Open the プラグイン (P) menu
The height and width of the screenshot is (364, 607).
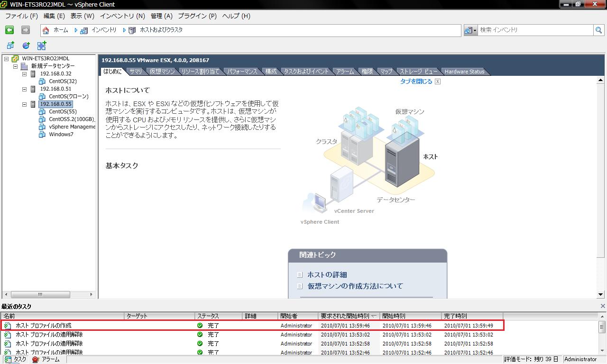click(x=197, y=16)
